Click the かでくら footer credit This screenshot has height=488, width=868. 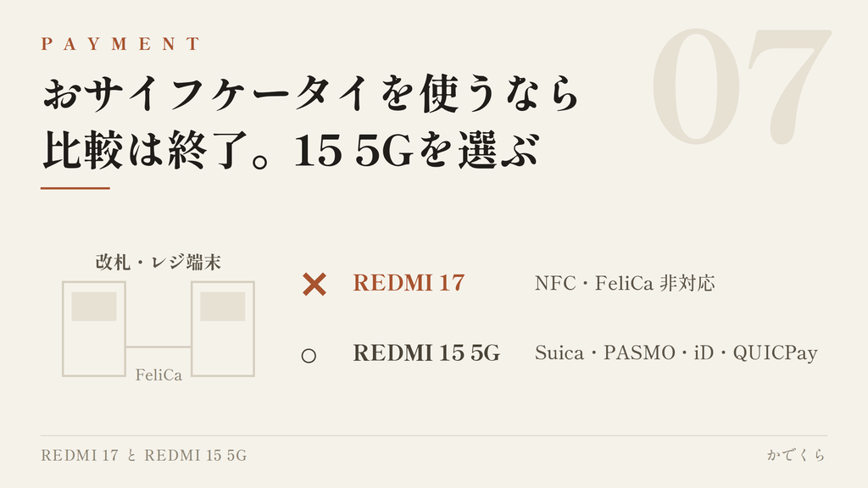797,455
